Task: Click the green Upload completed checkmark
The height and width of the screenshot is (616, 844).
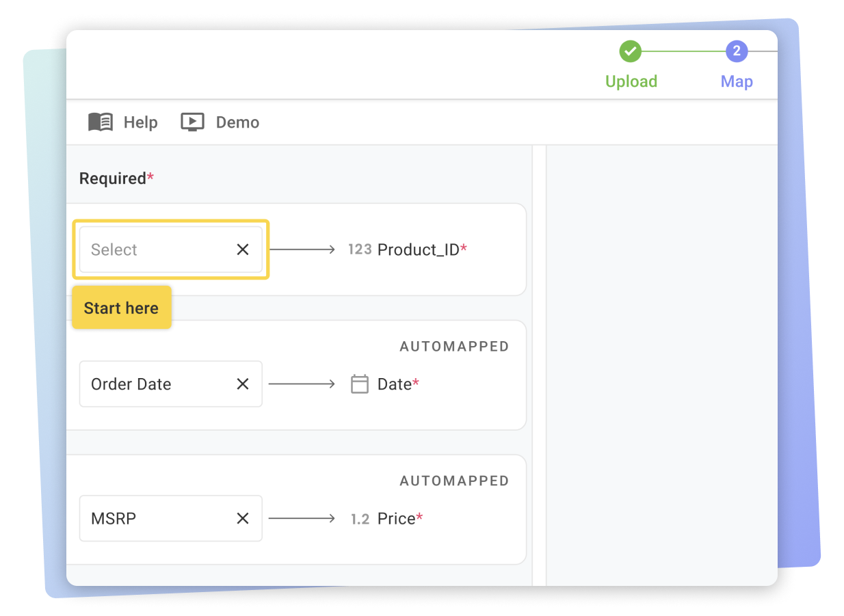Action: pos(630,51)
